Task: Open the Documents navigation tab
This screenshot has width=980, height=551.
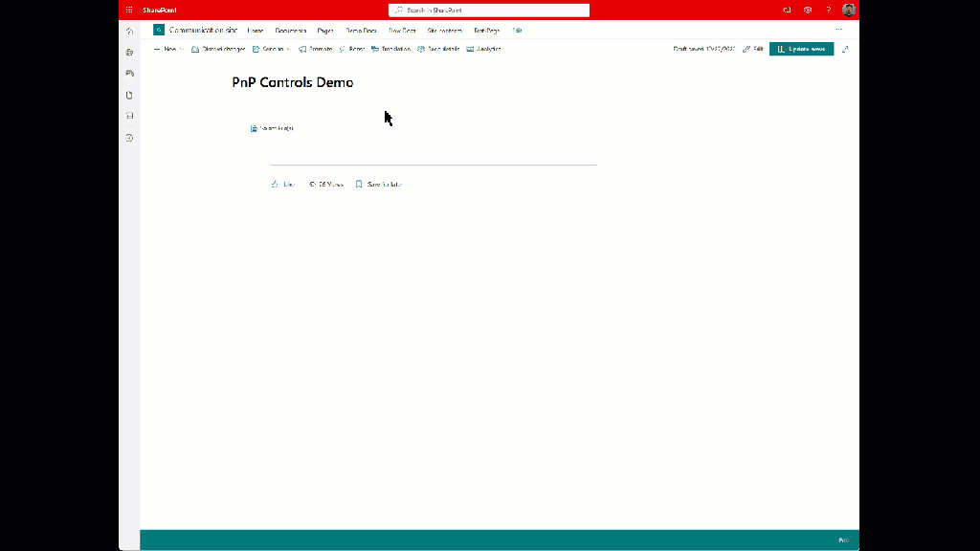Action: coord(290,31)
